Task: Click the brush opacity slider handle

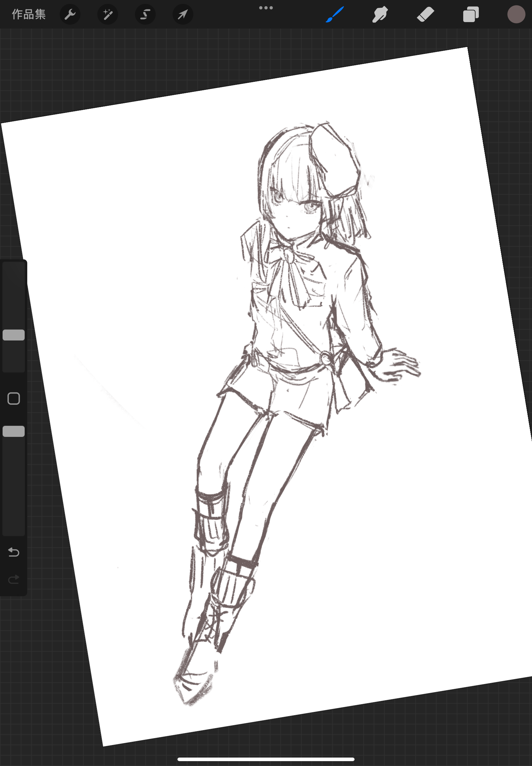Action: click(14, 431)
